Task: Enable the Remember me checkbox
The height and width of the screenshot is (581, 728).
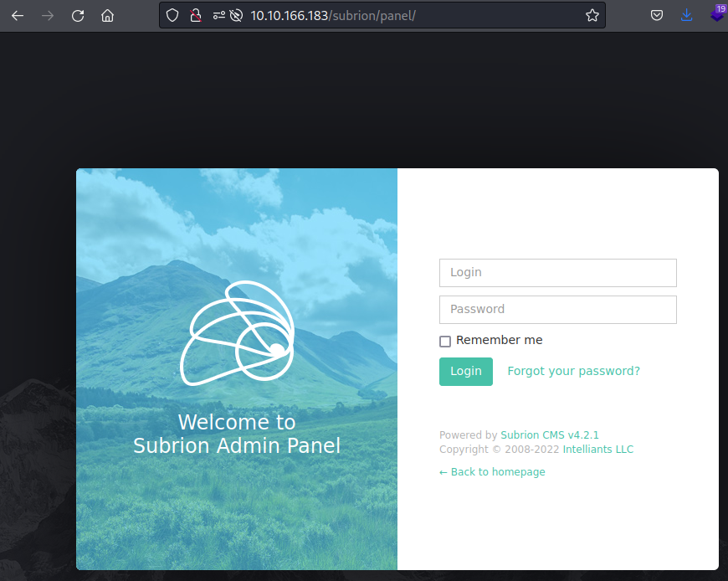Action: [x=444, y=341]
